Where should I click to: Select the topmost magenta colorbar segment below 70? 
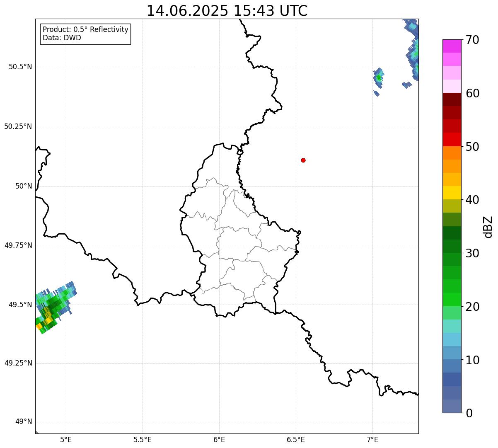coord(452,46)
